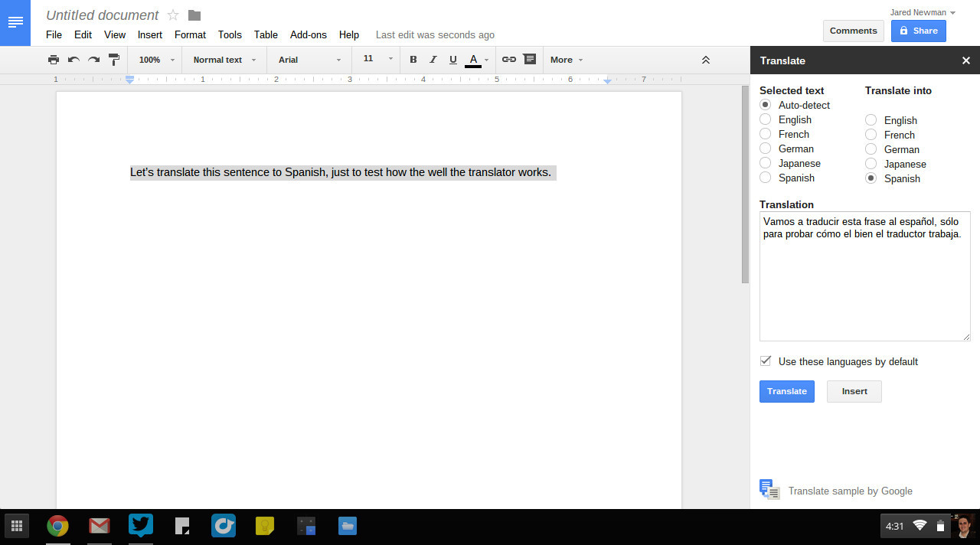Star the Untitled document

pyautogui.click(x=173, y=15)
